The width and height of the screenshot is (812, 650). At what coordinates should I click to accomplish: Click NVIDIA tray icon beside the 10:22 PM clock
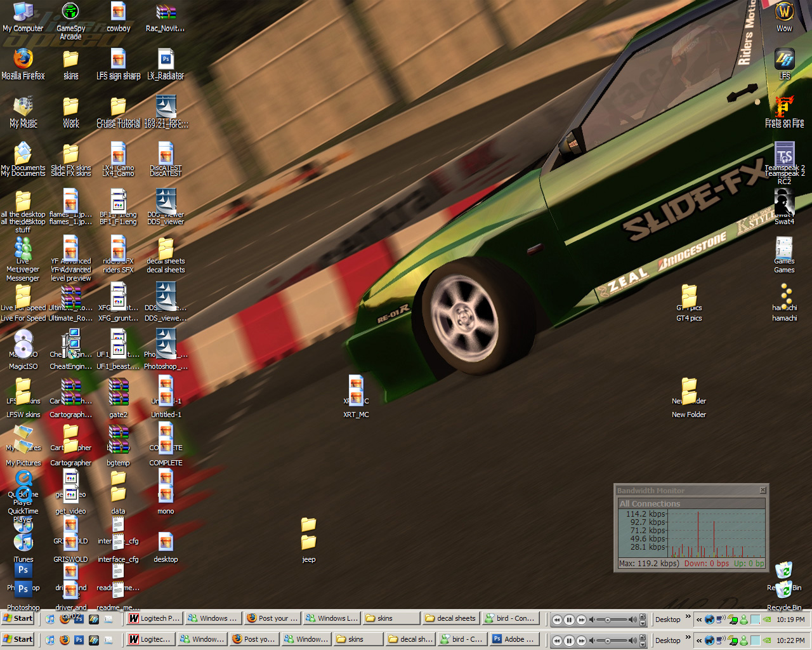point(766,640)
